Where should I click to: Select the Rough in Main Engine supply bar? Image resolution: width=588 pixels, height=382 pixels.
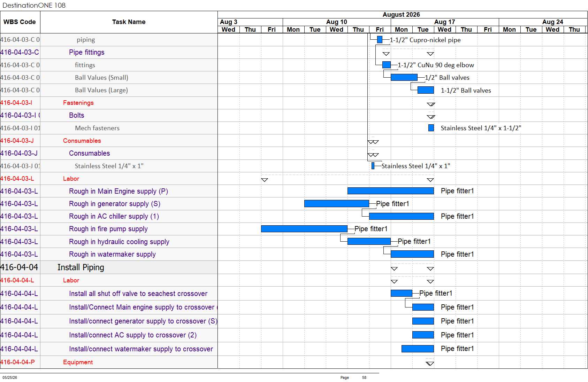[x=391, y=191]
